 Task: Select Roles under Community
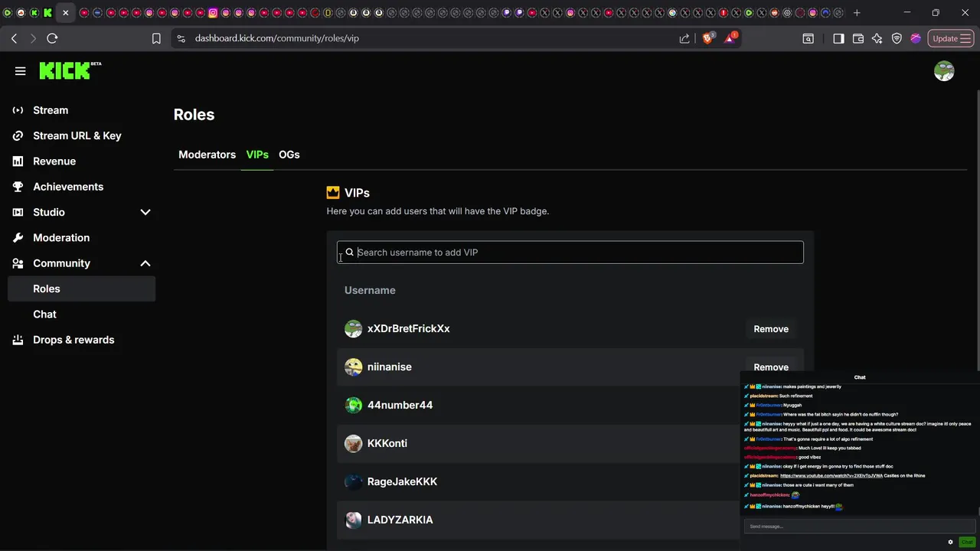tap(81, 289)
